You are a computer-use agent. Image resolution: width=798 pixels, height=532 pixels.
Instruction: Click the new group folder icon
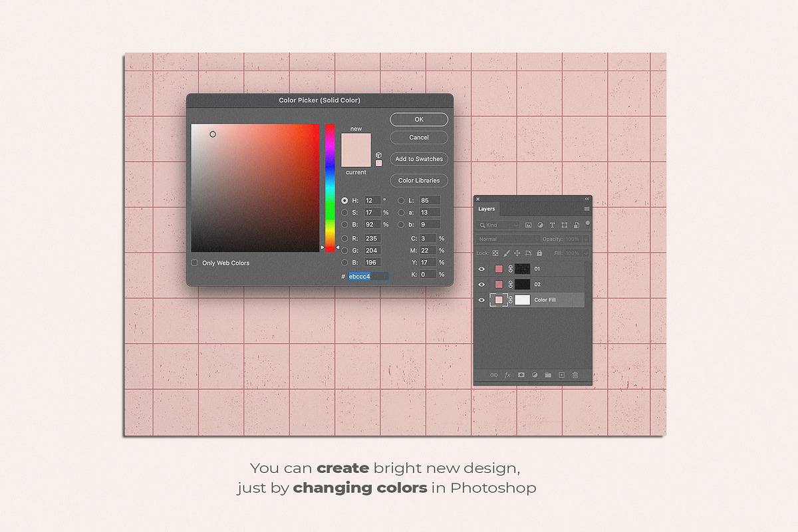tap(548, 375)
